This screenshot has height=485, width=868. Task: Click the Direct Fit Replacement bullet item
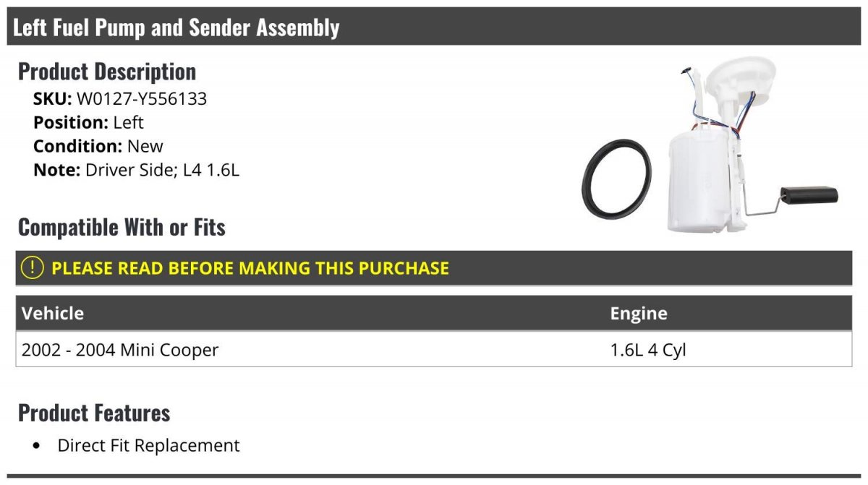tap(148, 445)
